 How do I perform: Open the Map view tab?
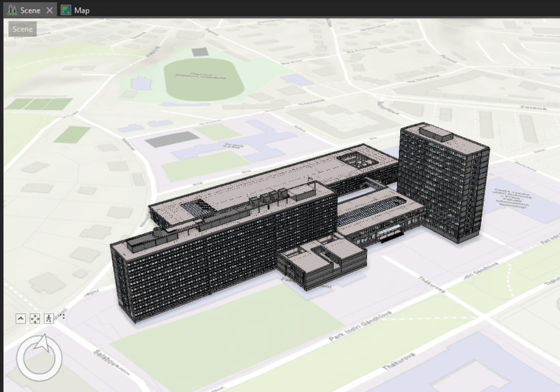tap(75, 10)
